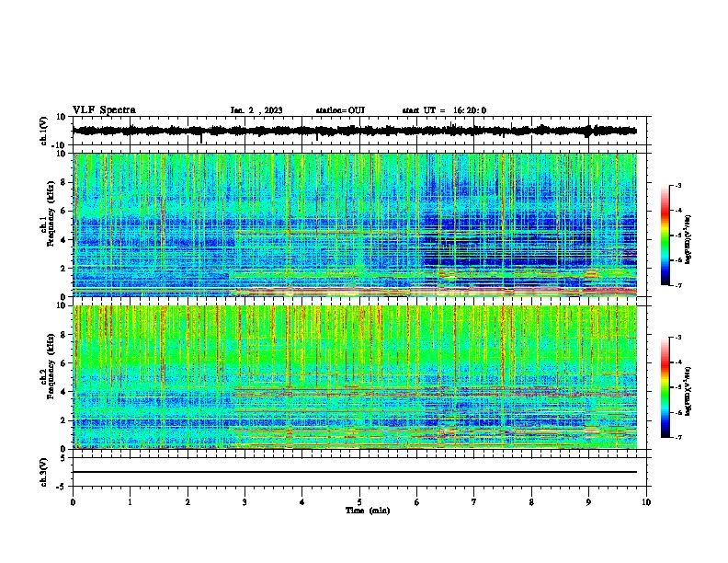Click the ch.1(V) axis label
Viewport: 728px width, 563px height.
tap(44, 131)
